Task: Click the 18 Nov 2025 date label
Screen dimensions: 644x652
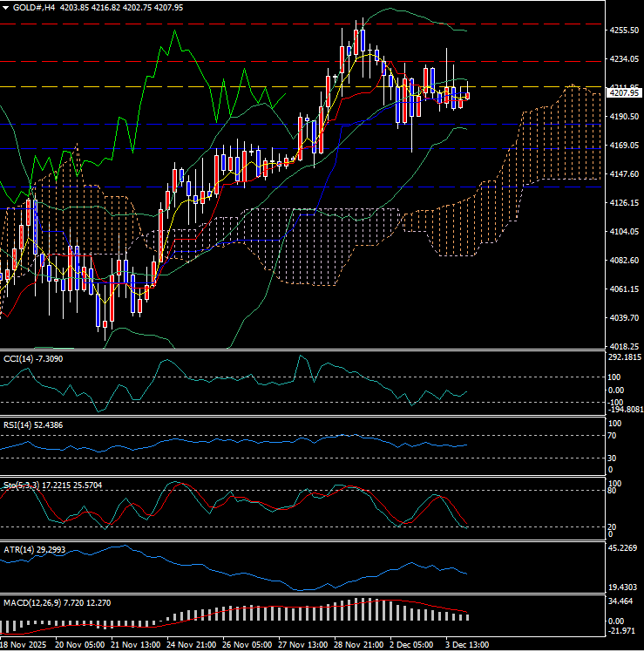Action: pyautogui.click(x=24, y=645)
